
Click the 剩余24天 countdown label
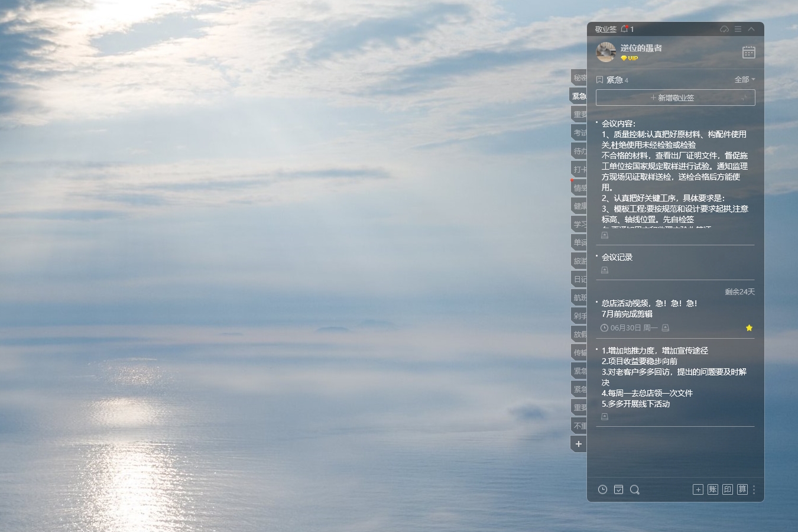(740, 291)
